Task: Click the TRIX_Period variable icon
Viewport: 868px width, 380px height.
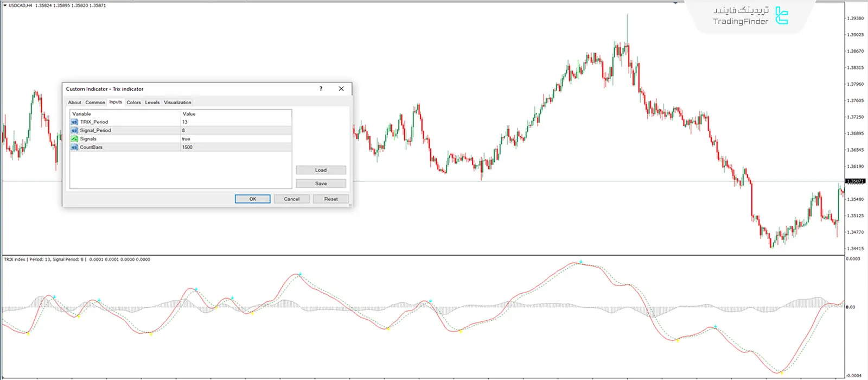Action: coord(74,122)
